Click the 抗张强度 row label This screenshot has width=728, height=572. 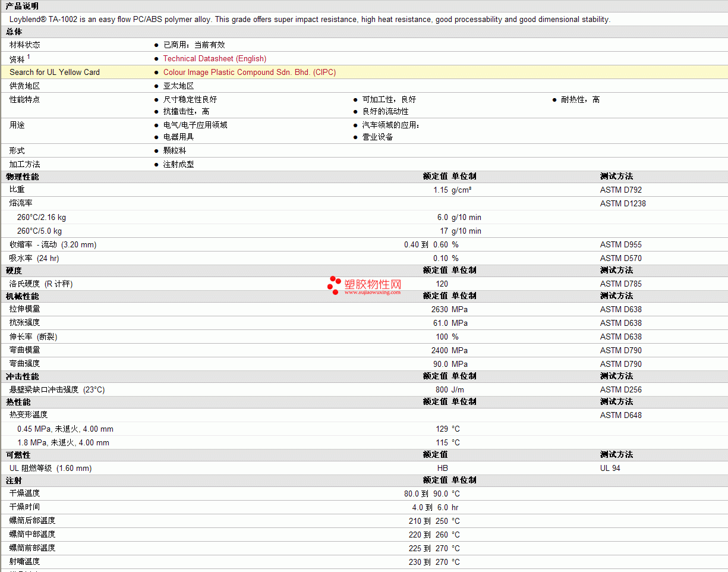click(x=25, y=323)
